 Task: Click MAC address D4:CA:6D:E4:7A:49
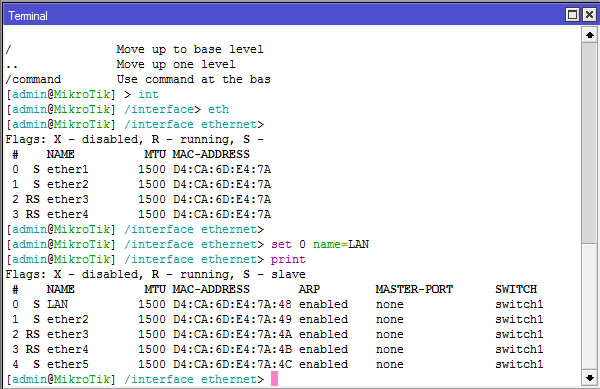point(232,319)
